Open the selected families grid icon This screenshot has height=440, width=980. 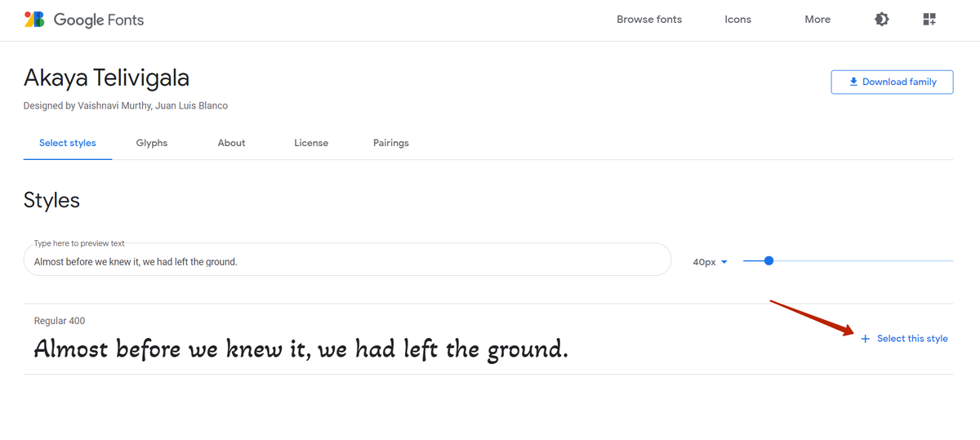click(x=929, y=20)
